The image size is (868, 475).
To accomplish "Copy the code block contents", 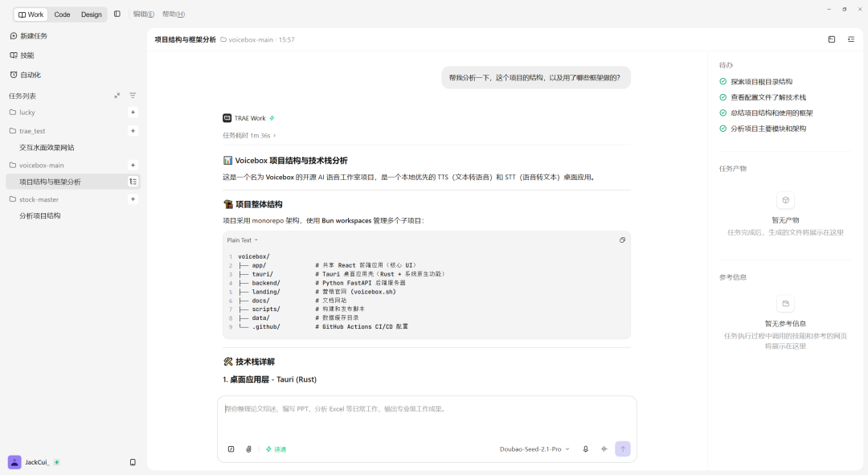I will 622,240.
